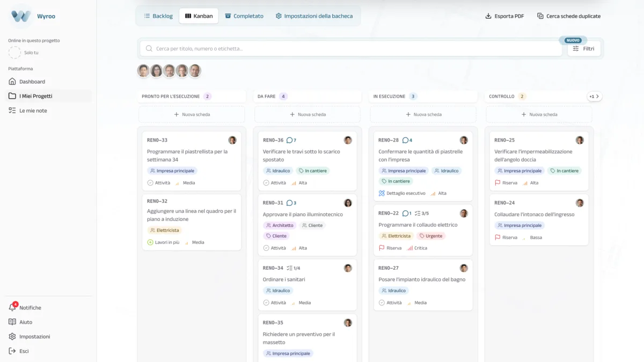Filter by the last team member avatar
Image resolution: width=644 pixels, height=362 pixels.
[x=195, y=71]
